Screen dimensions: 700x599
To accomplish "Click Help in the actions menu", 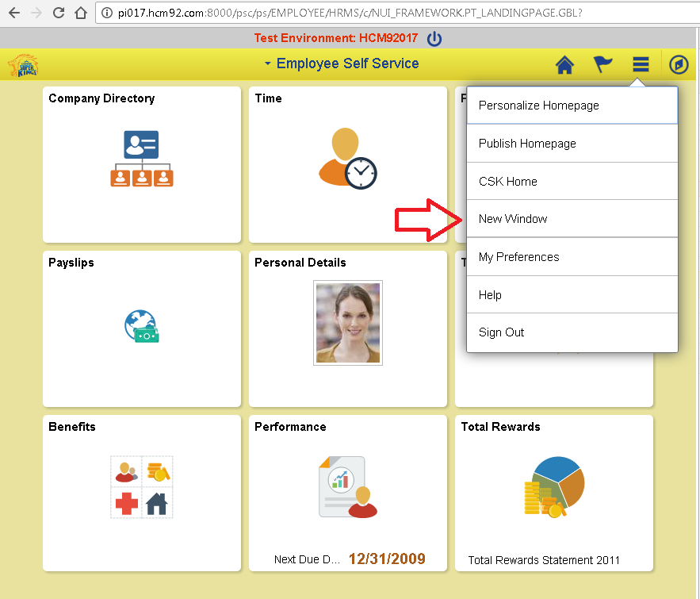I will point(490,294).
